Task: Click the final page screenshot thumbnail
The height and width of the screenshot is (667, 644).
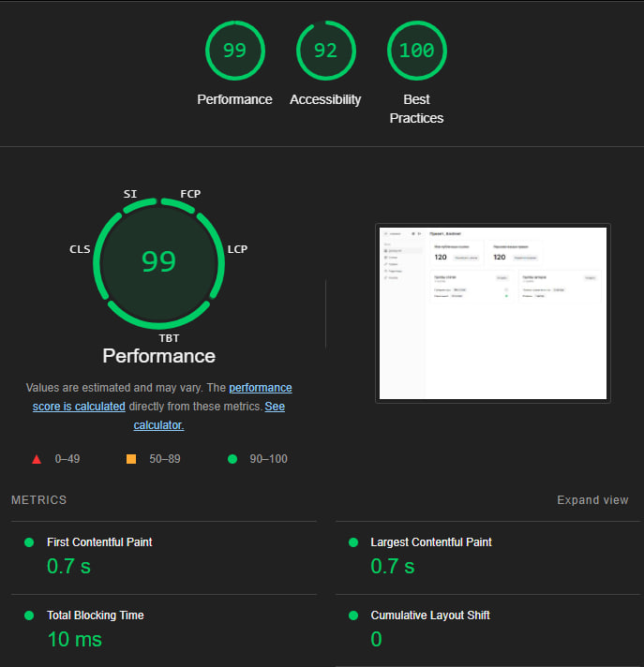Action: coord(493,313)
